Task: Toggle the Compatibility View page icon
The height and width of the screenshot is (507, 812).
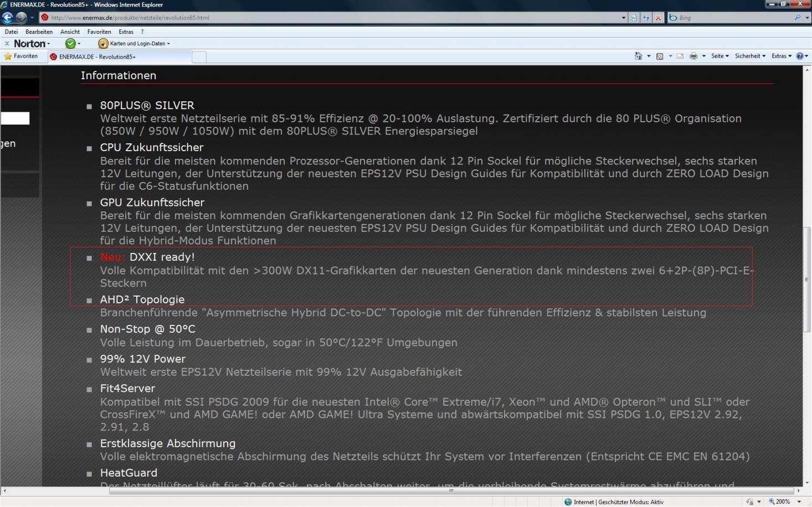Action: click(634, 18)
